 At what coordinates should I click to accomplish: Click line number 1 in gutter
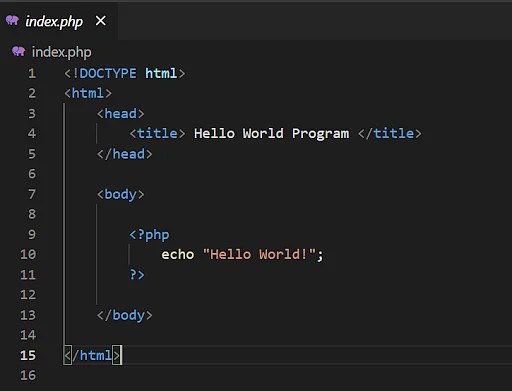(32, 73)
